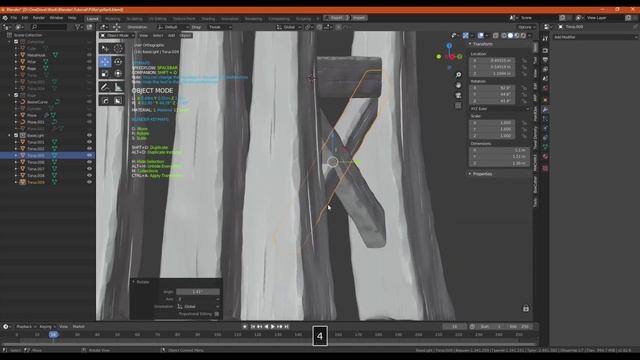Click the Angle value slider in Rotate panel
The width and height of the screenshot is (640, 360).
coord(198,292)
